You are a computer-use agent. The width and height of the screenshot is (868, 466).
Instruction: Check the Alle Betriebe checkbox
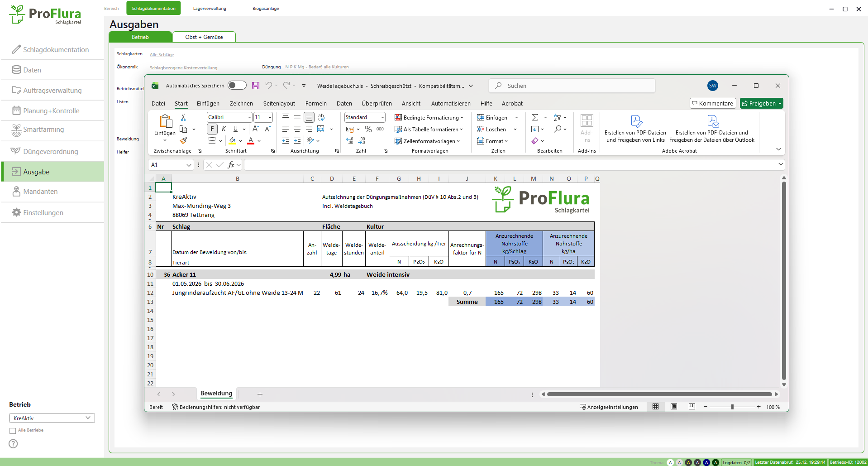tap(13, 431)
